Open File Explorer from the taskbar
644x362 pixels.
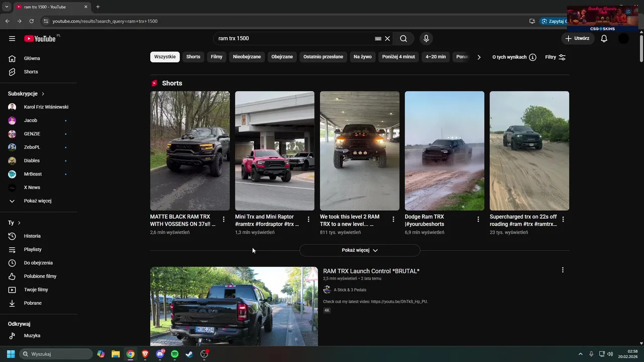[116, 354]
